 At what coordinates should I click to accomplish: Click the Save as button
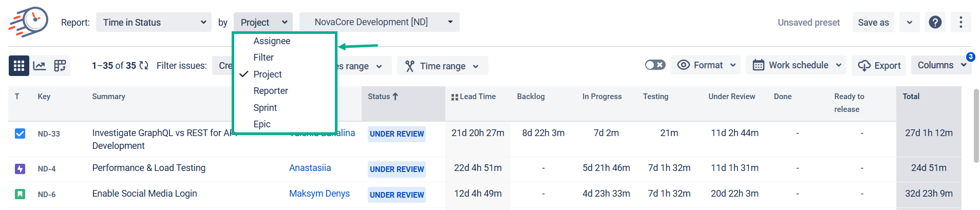(873, 22)
